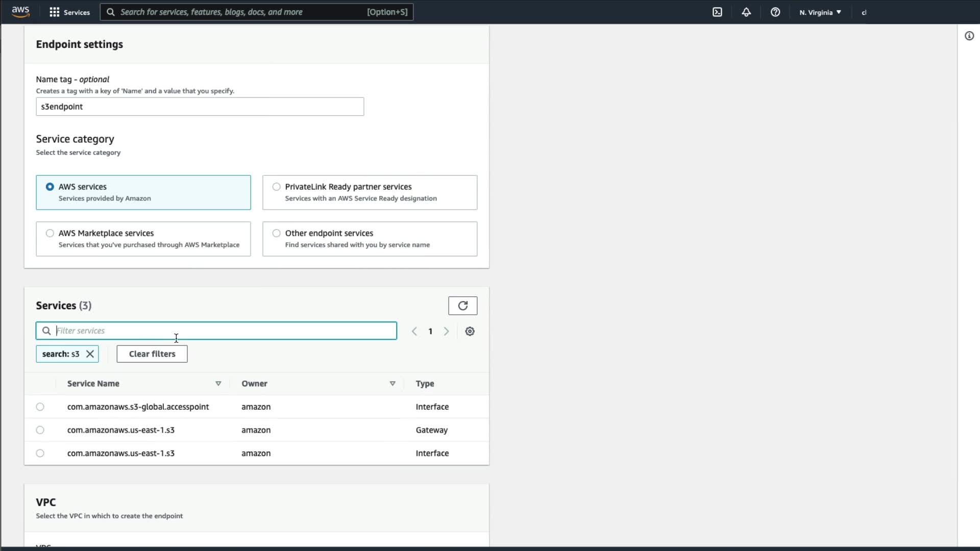Sort by Owner column arrow
This screenshot has width=980, height=551.
pos(392,384)
